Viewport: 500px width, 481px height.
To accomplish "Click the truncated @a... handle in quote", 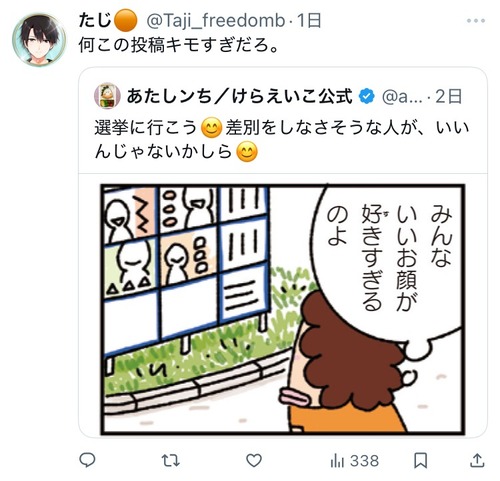I will tap(402, 97).
